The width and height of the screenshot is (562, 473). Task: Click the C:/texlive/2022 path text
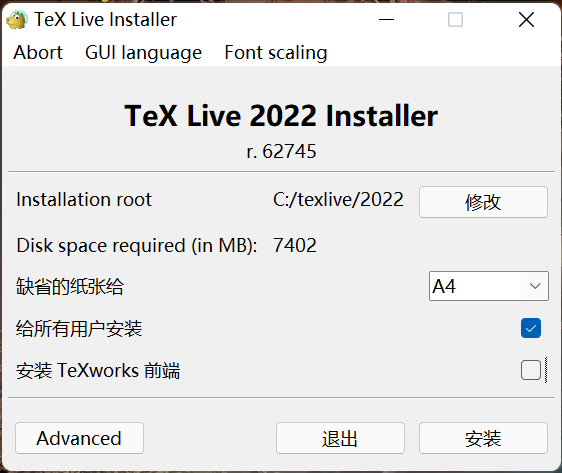(x=338, y=199)
